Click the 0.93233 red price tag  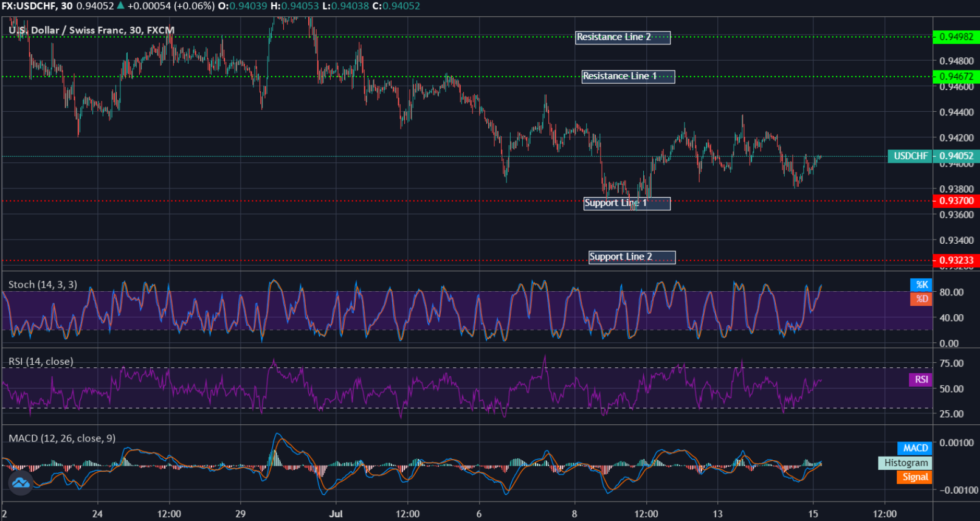coord(956,260)
